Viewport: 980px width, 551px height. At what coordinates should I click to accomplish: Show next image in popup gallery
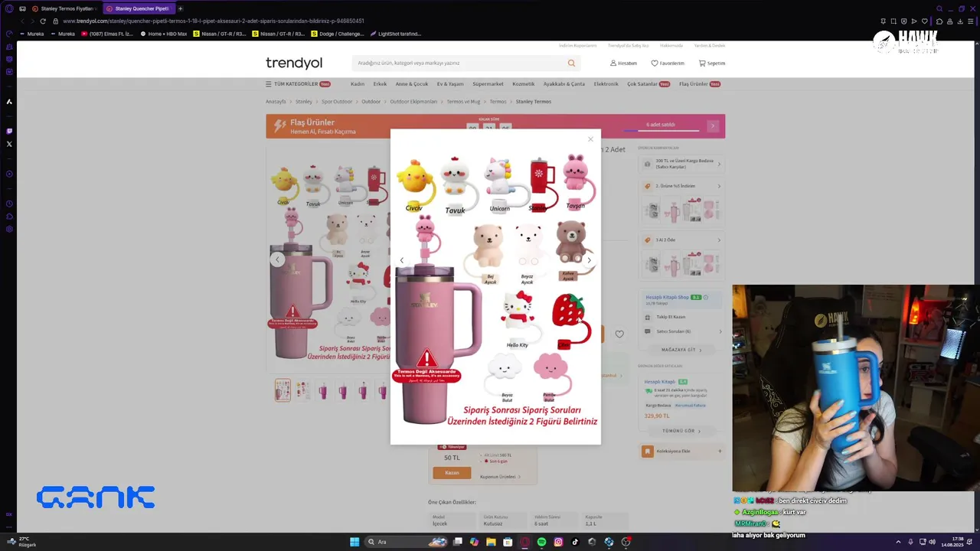[x=589, y=260]
